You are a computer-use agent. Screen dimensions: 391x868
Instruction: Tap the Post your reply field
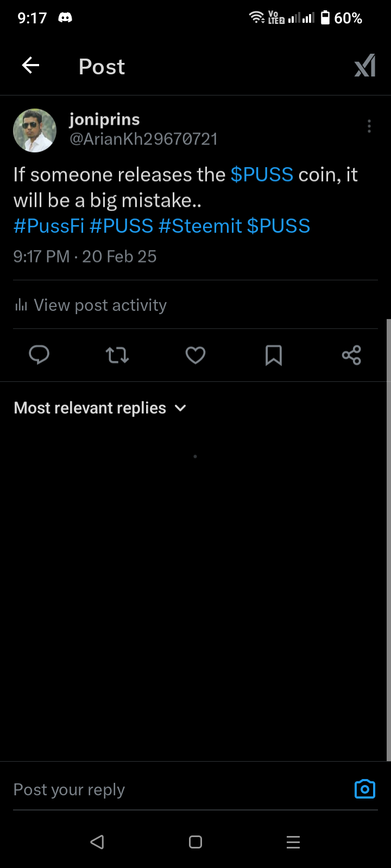(179, 789)
